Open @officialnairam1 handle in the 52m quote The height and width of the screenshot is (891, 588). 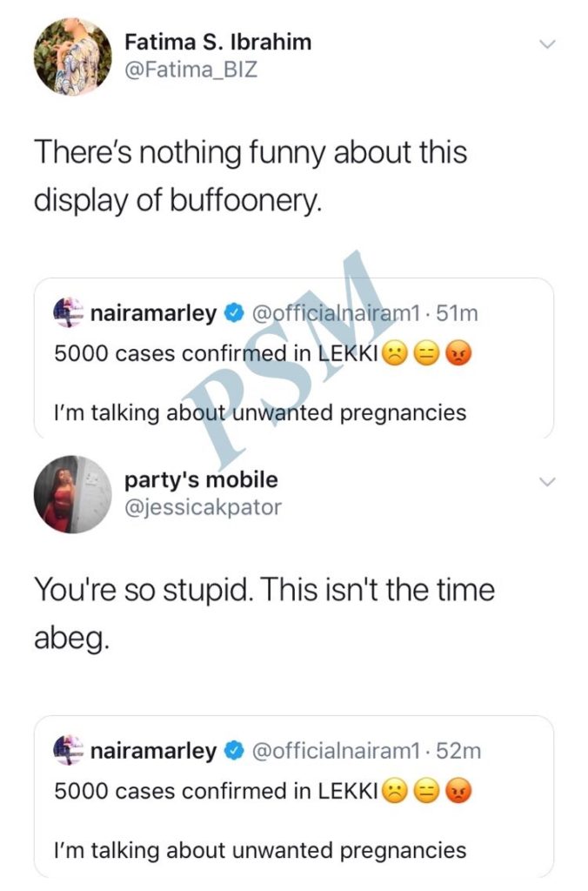336,752
